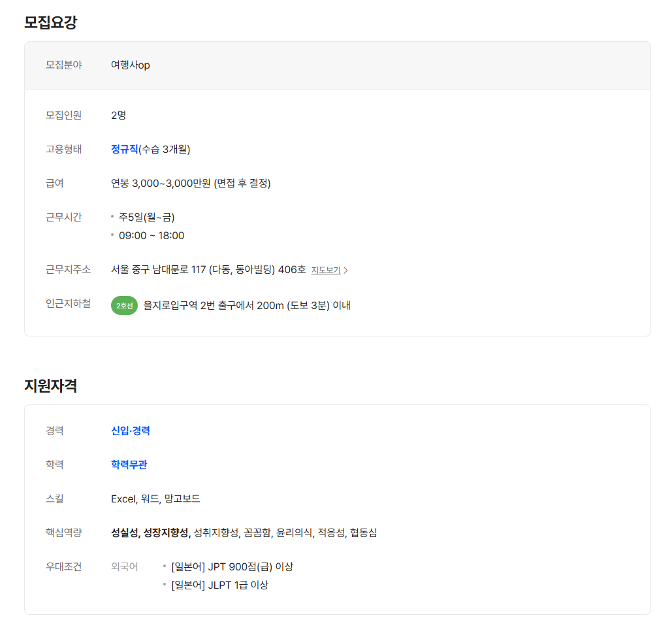Click the chevron arrow beside 지도보기
Viewport: 672px width, 639px height.
(346, 270)
